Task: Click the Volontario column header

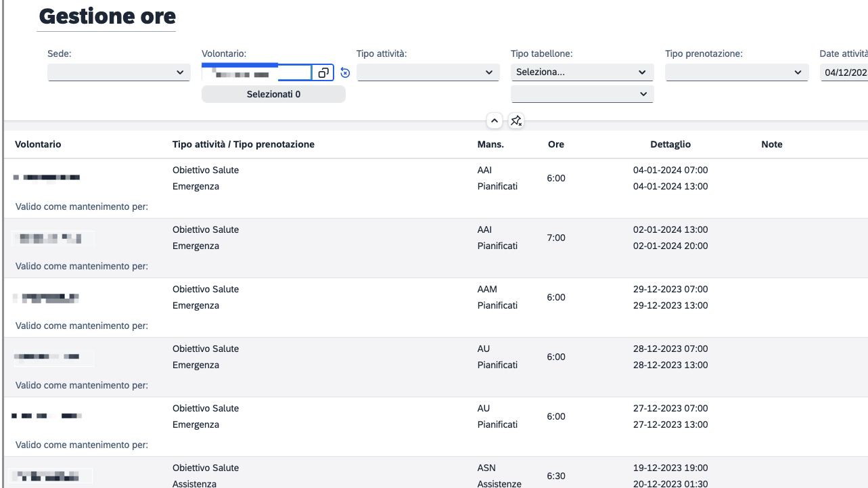Action: click(38, 144)
